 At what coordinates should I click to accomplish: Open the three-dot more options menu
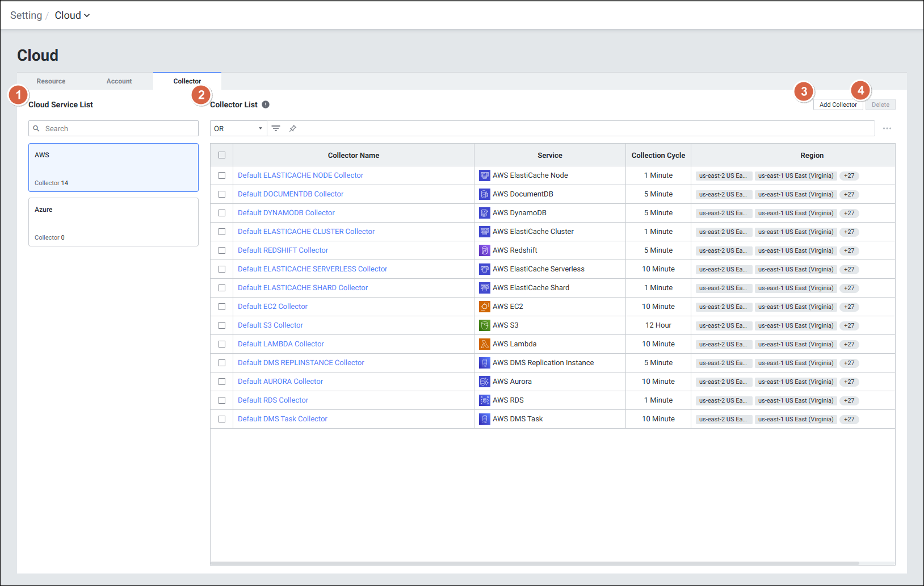point(887,128)
